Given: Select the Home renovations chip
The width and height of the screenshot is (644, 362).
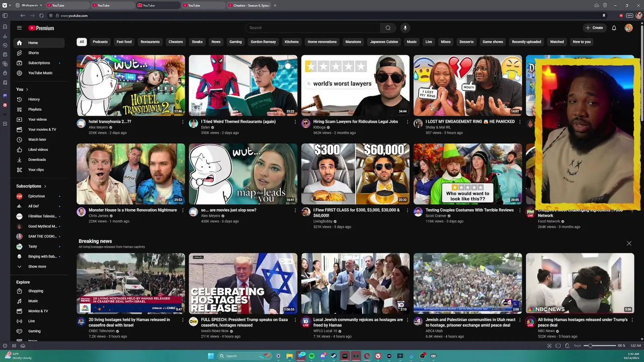Looking at the screenshot, I should point(322,42).
